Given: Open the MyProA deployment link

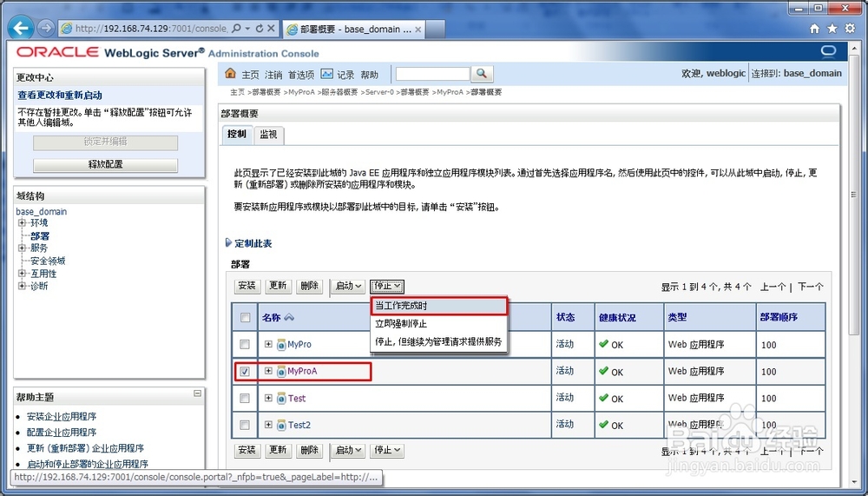Looking at the screenshot, I should [x=302, y=371].
